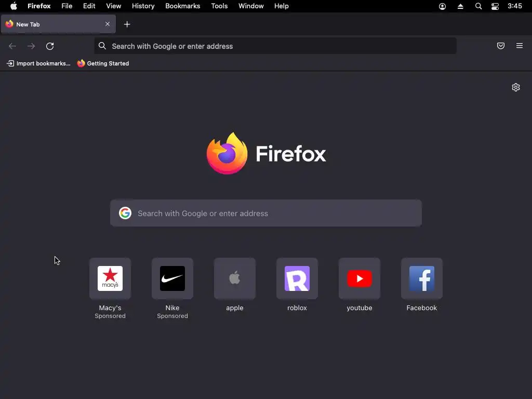Open the Bookmarks menu

(182, 6)
